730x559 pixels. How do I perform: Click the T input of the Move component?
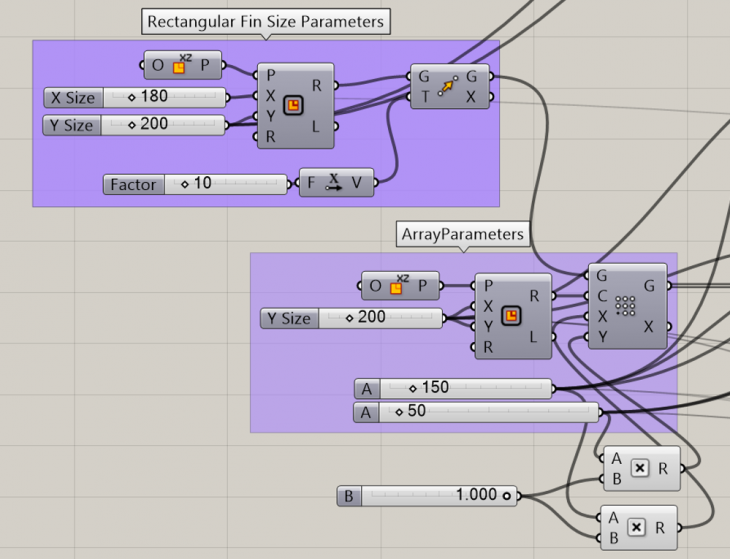point(423,96)
